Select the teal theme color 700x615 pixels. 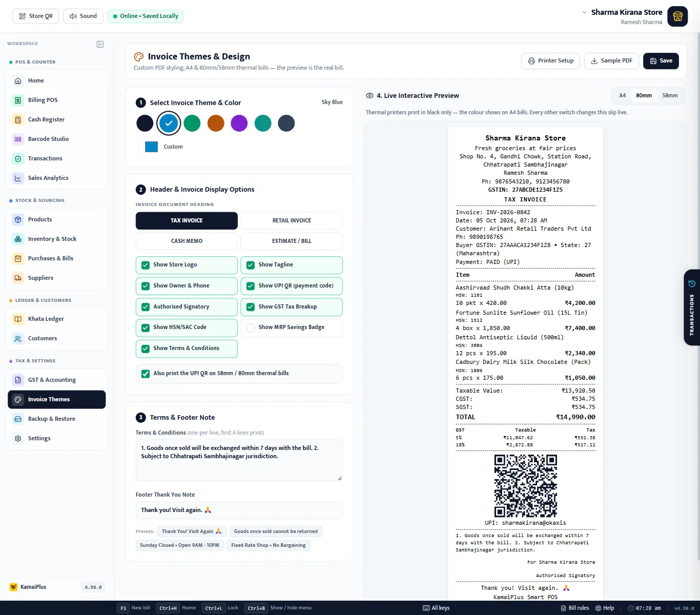263,124
